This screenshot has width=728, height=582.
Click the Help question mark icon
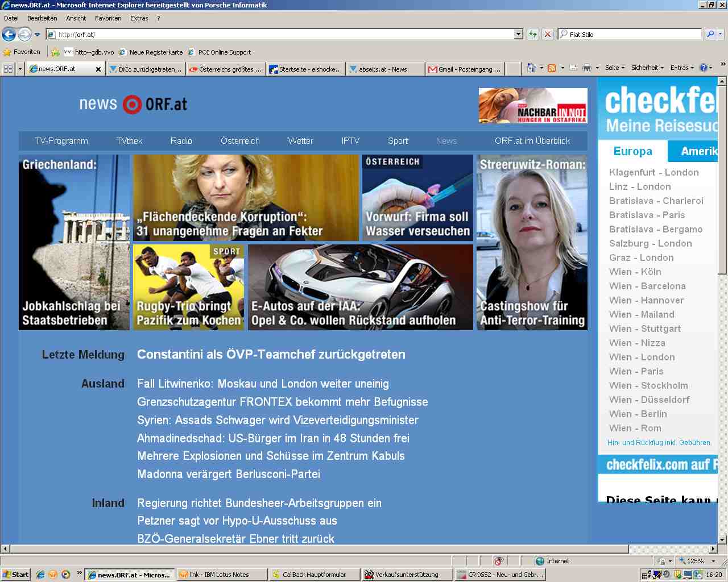704,68
